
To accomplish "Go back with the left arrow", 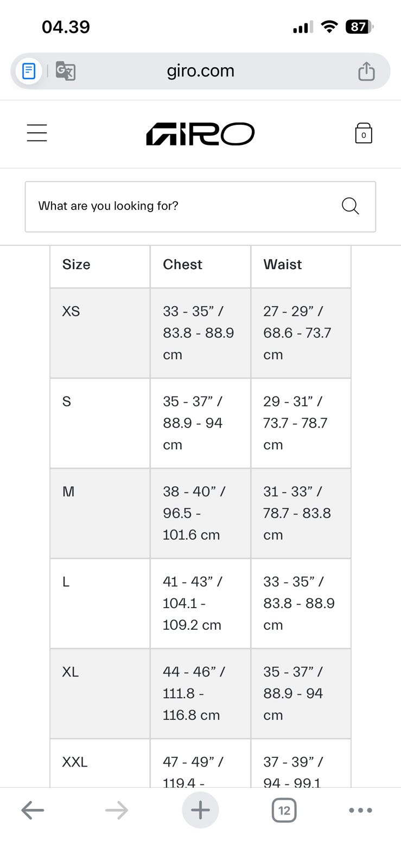I will [x=33, y=810].
